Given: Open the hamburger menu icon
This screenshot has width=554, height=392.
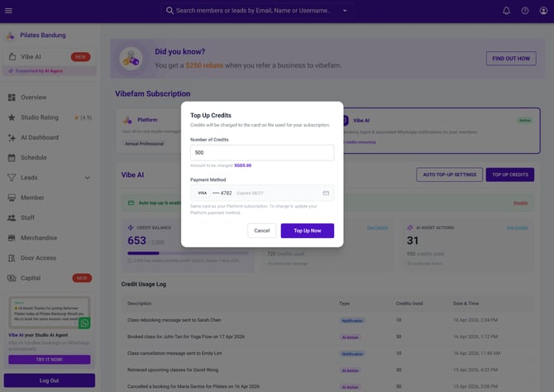Looking at the screenshot, I should (x=8, y=11).
